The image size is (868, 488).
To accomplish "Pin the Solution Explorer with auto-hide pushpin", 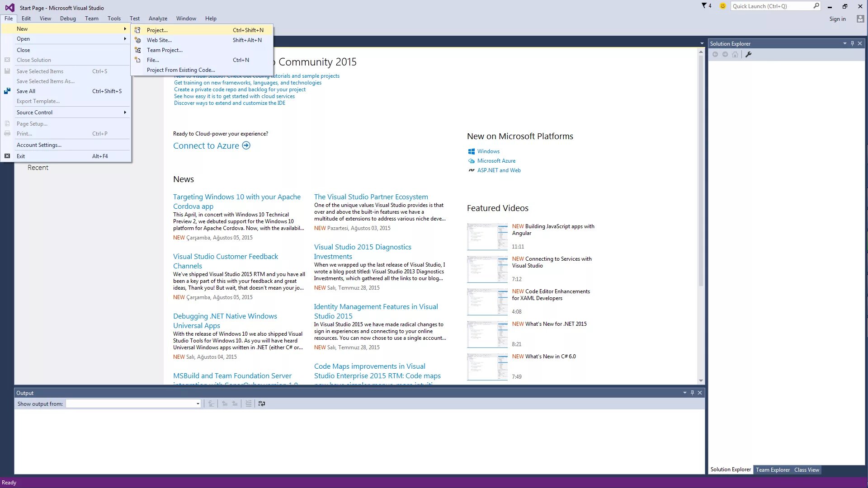I will (x=852, y=43).
